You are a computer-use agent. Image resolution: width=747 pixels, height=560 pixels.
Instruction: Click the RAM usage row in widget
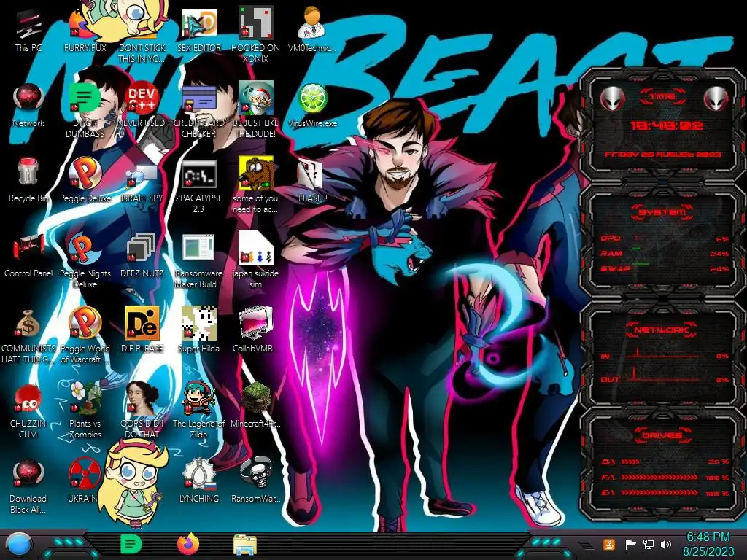click(x=665, y=254)
